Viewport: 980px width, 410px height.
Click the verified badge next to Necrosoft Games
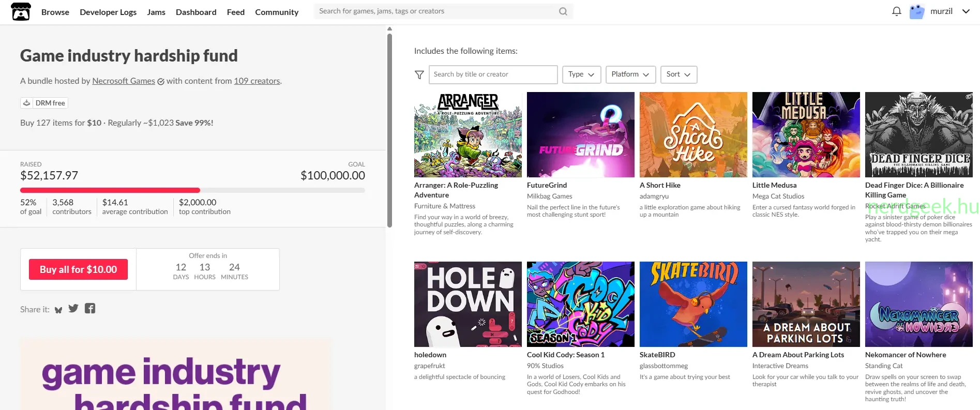pos(161,82)
